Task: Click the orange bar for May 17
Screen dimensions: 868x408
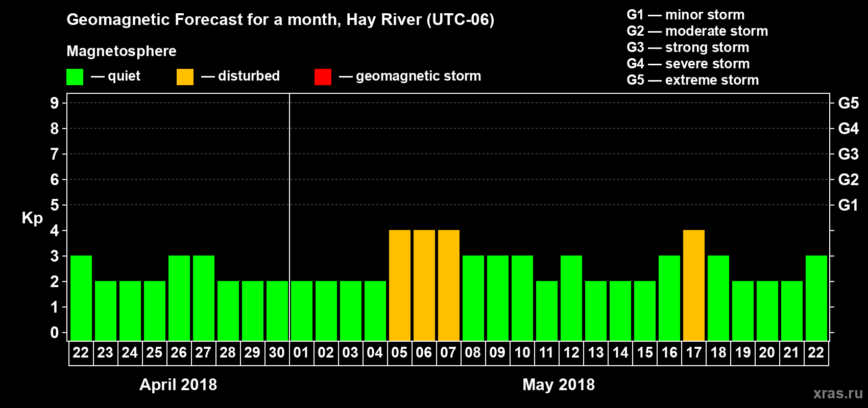Action: (694, 285)
